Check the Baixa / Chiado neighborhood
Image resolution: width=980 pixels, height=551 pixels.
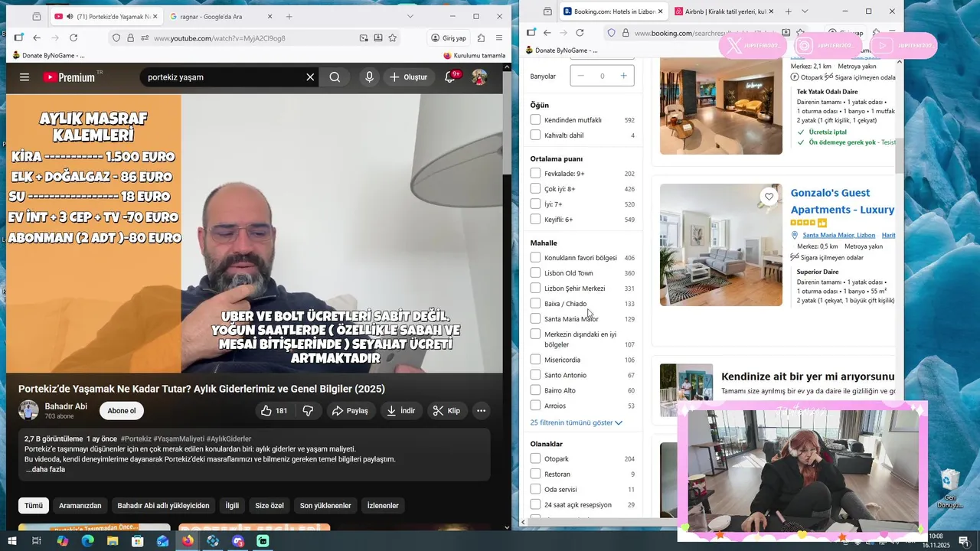(x=535, y=304)
